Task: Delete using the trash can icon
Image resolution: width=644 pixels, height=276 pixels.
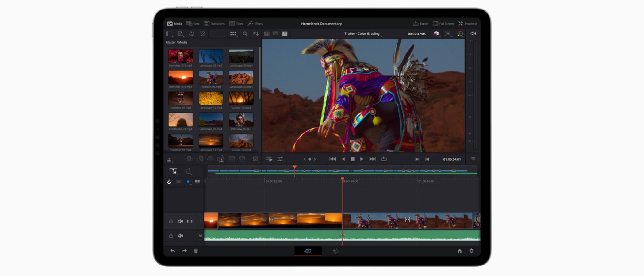Action: 196,251
